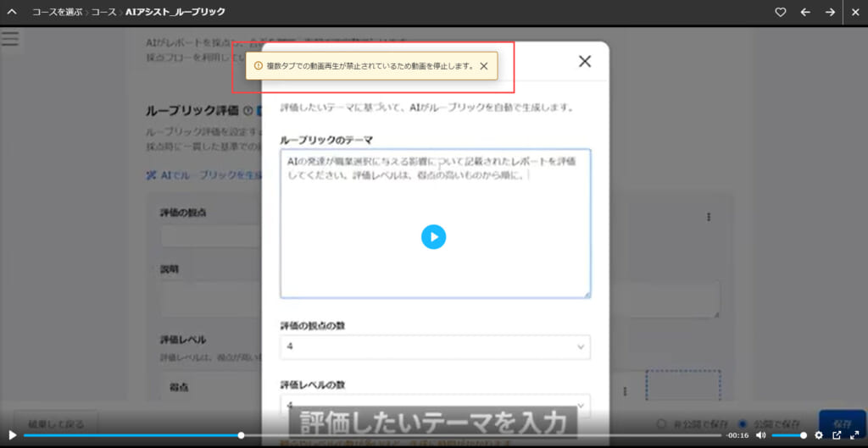This screenshot has height=448, width=868.
Task: Go to previous content with left arrow
Action: pos(805,13)
